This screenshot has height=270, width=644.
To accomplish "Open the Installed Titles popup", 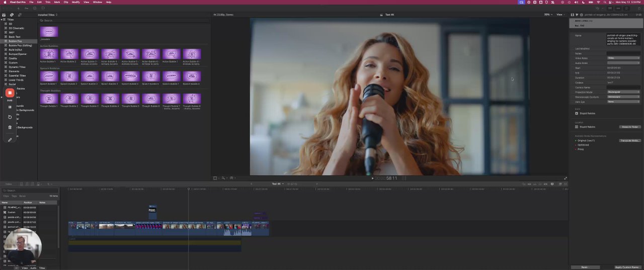I will [48, 15].
